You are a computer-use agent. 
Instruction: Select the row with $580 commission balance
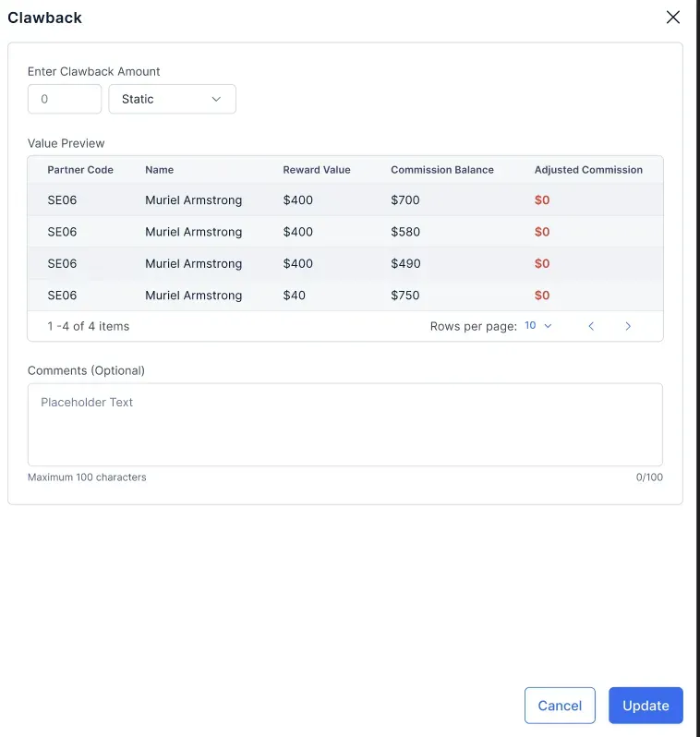click(x=345, y=232)
